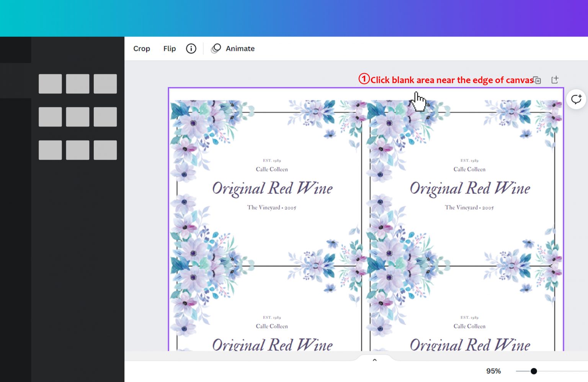Open the Flip options
The image size is (588, 382).
click(x=169, y=48)
